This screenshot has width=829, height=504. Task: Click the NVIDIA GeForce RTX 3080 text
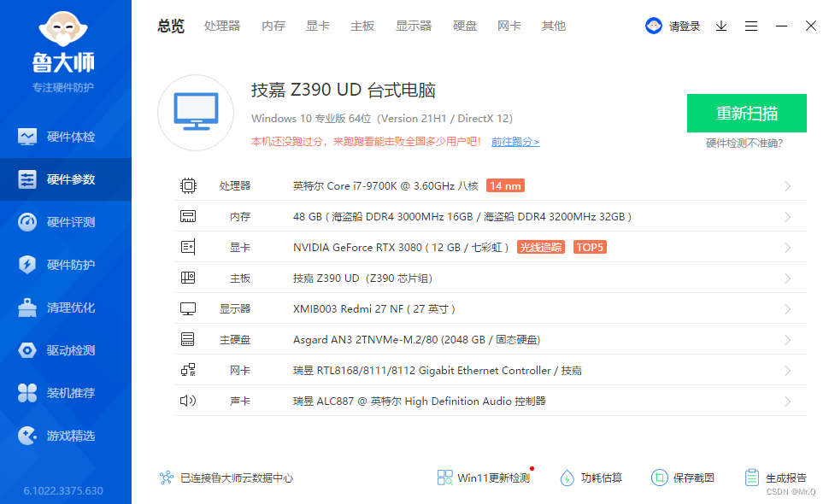(401, 247)
